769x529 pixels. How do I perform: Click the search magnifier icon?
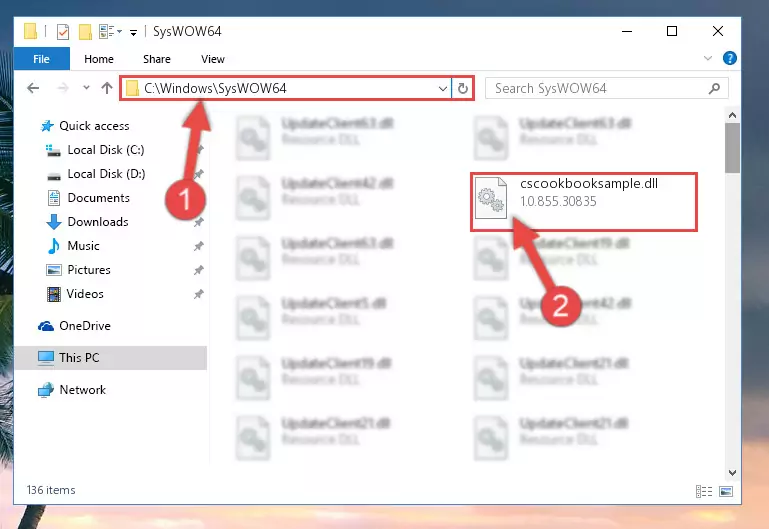pyautogui.click(x=715, y=89)
